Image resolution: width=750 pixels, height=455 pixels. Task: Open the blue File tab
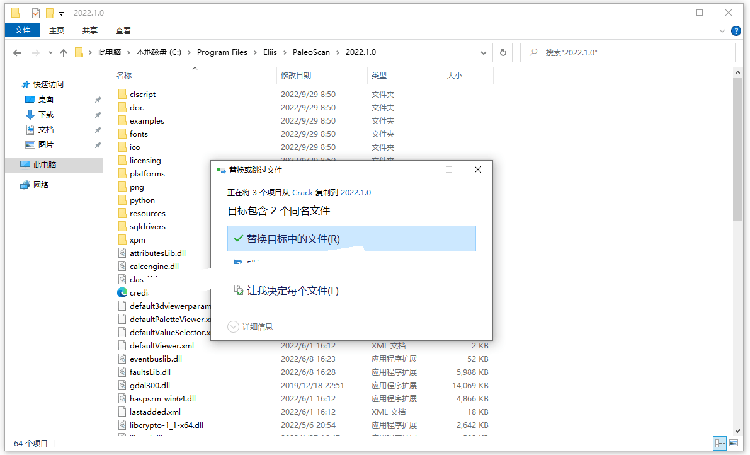click(x=22, y=30)
